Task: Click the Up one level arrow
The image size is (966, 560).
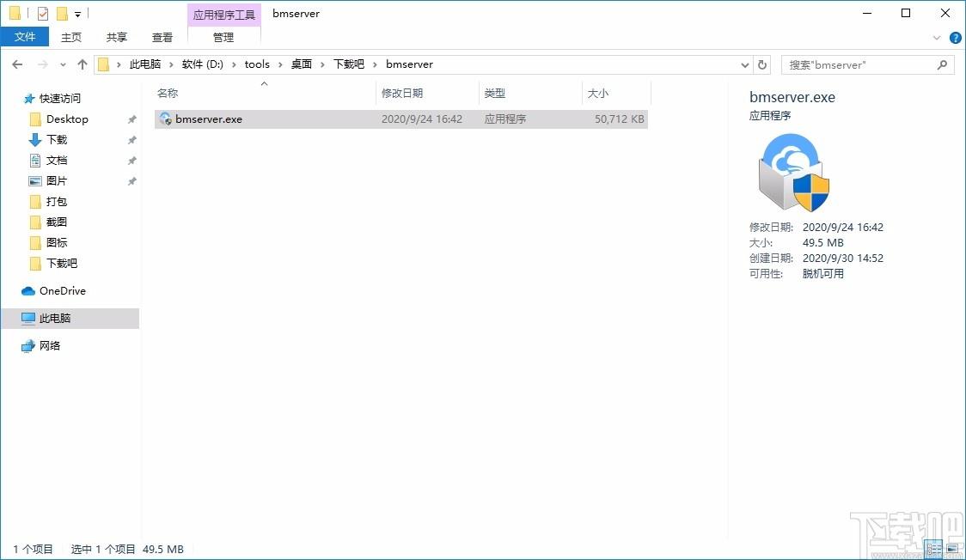Action: 83,64
